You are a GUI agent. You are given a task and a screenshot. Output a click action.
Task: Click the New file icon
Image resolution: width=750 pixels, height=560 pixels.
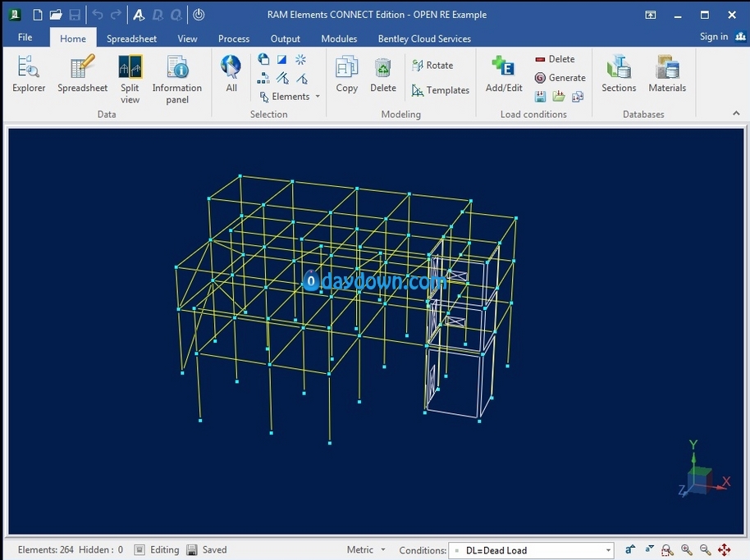pyautogui.click(x=37, y=15)
